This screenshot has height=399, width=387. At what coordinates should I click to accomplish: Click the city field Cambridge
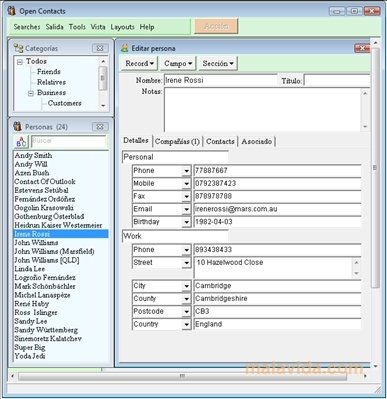[277, 286]
